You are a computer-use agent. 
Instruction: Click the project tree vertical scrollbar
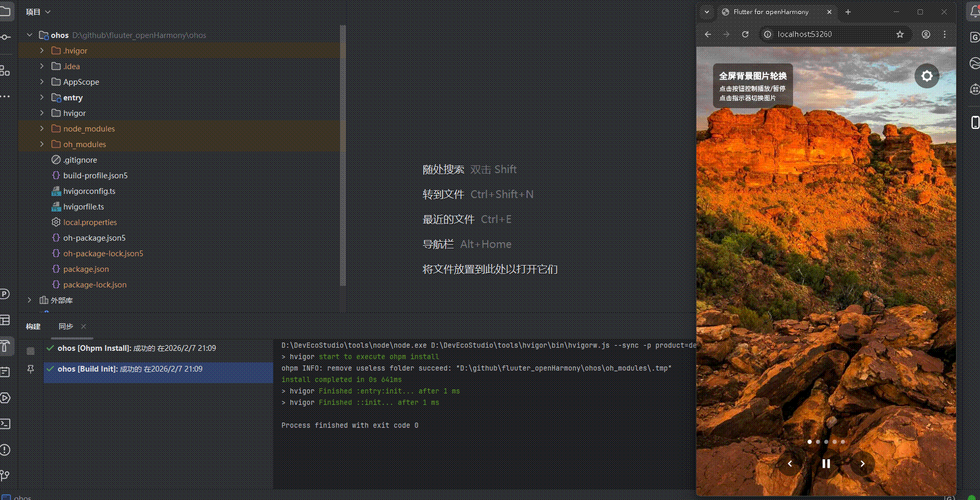click(343, 156)
